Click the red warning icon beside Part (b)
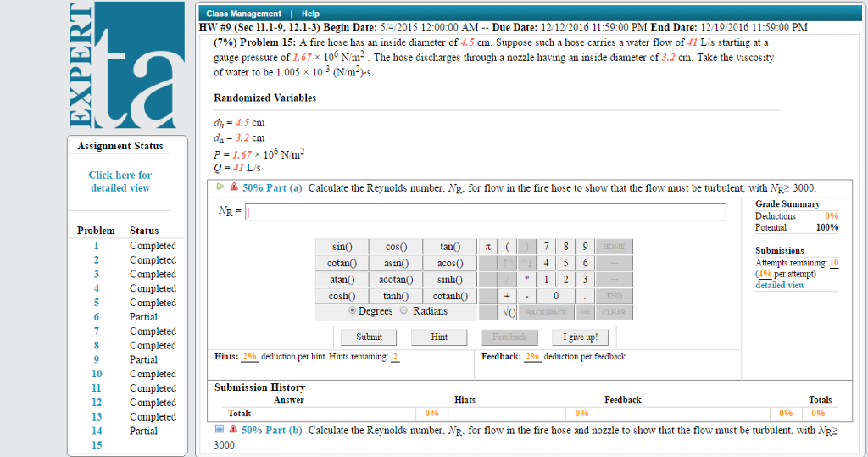The height and width of the screenshot is (457, 868). coord(233,429)
